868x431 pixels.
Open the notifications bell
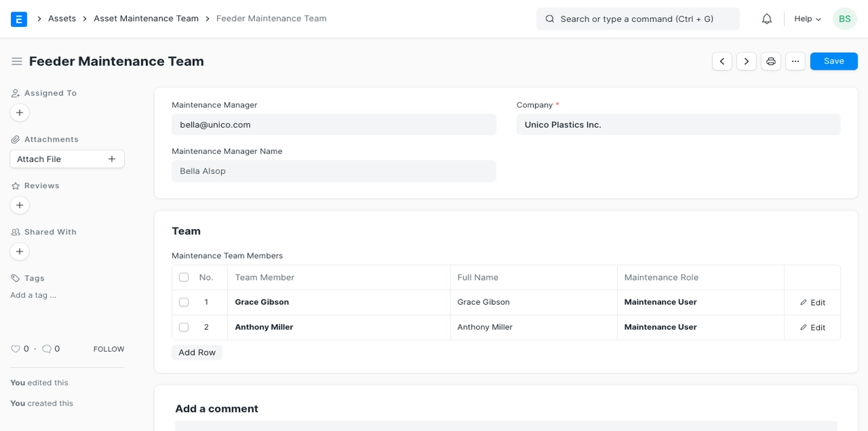(x=767, y=19)
